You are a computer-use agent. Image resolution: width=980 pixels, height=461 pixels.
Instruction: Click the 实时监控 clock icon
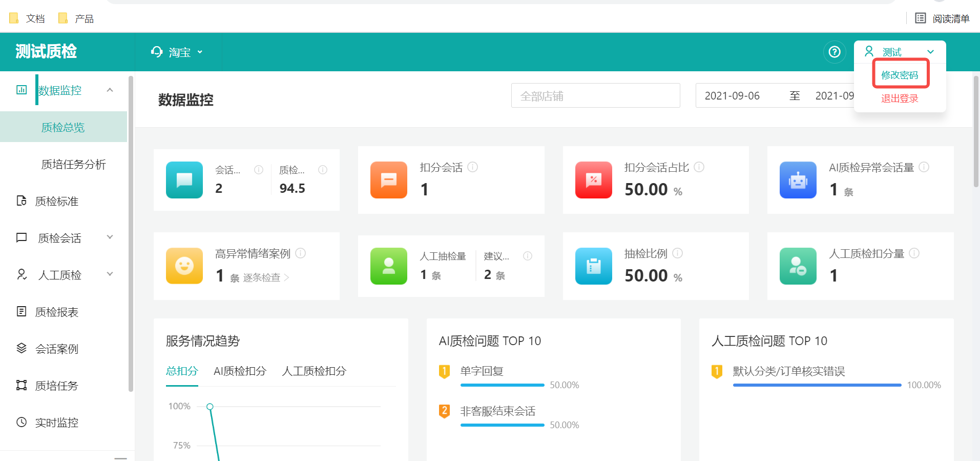point(22,422)
